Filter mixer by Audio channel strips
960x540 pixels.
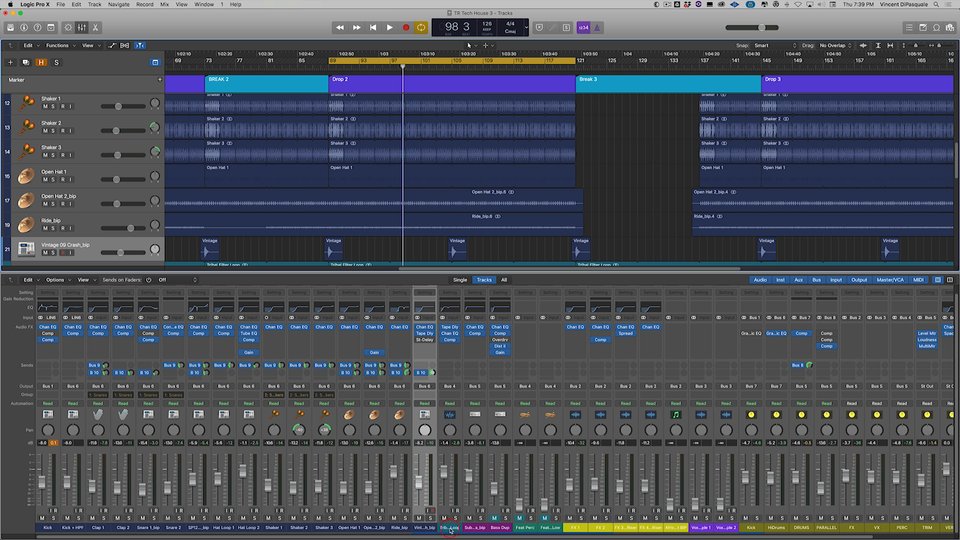760,280
